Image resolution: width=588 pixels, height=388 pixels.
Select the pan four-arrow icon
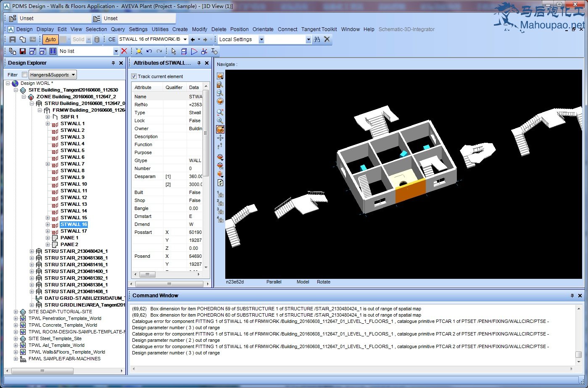[220, 138]
